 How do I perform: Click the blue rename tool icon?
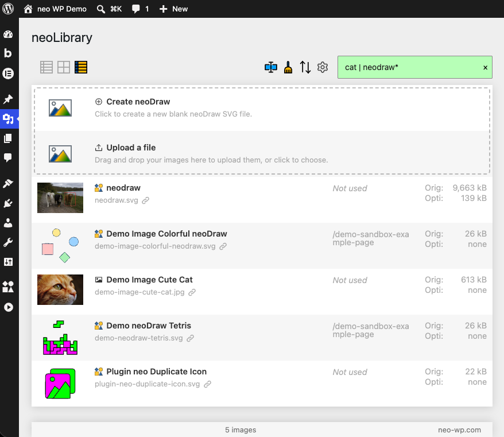pyautogui.click(x=271, y=67)
